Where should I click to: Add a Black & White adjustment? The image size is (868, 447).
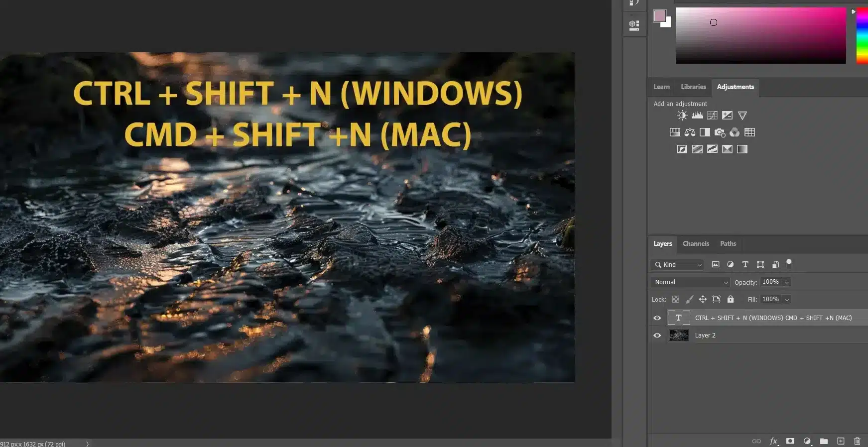705,132
